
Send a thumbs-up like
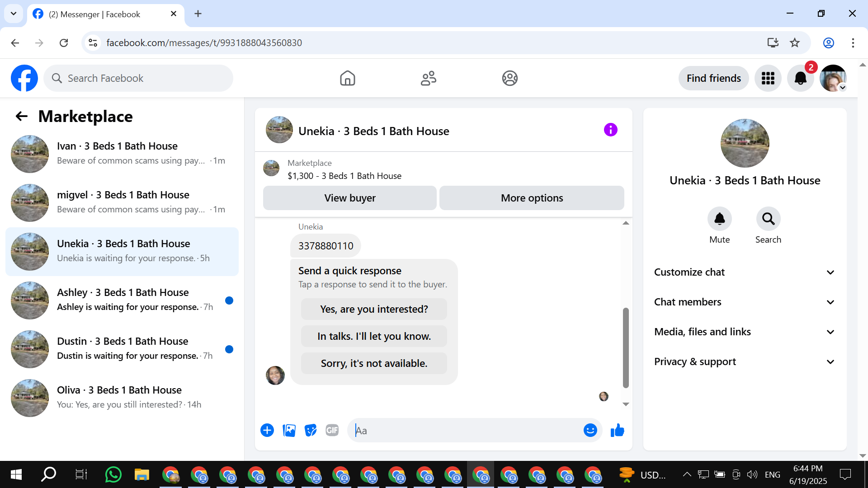point(617,430)
